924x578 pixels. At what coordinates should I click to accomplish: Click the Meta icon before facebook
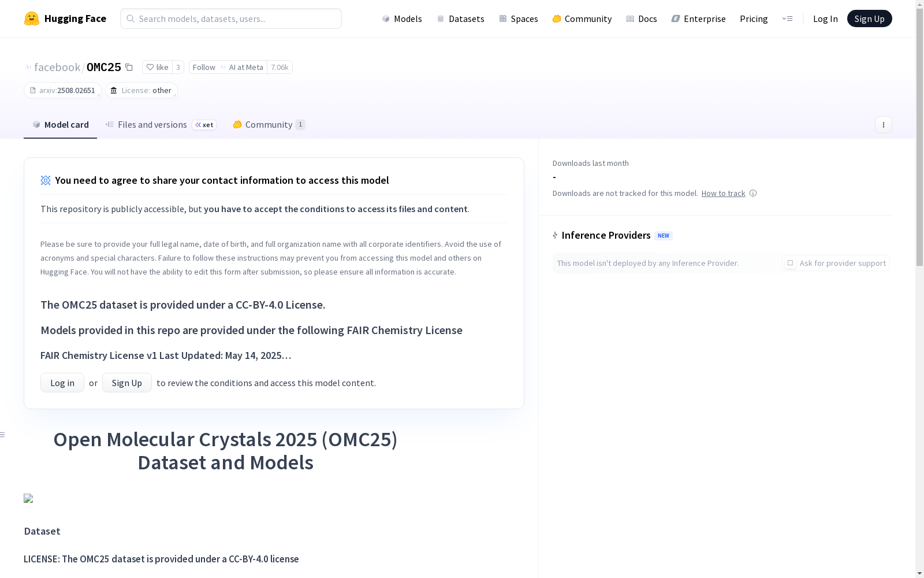coord(28,67)
